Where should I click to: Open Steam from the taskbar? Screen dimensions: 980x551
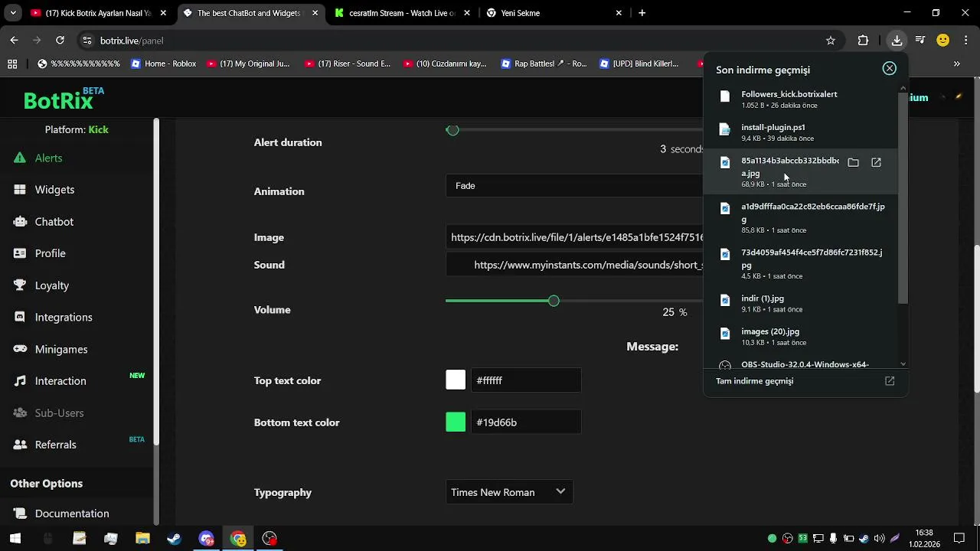click(x=174, y=539)
